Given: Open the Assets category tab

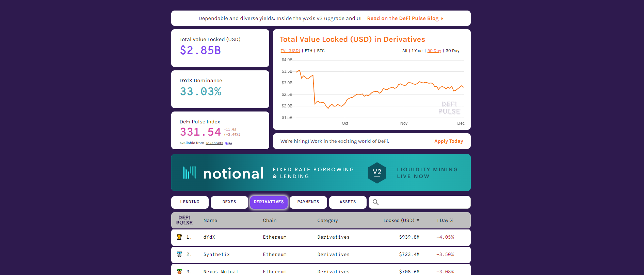Looking at the screenshot, I should click(x=348, y=202).
